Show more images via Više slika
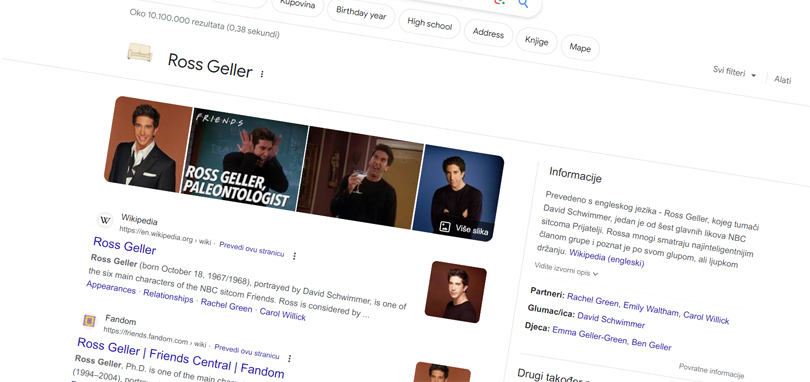This screenshot has width=810, height=382. coord(464,229)
